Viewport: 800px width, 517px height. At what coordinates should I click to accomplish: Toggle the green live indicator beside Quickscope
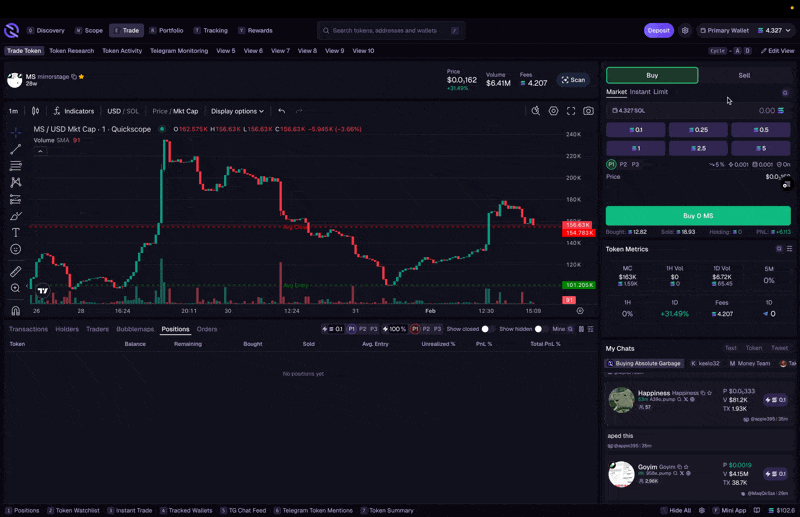(162, 129)
